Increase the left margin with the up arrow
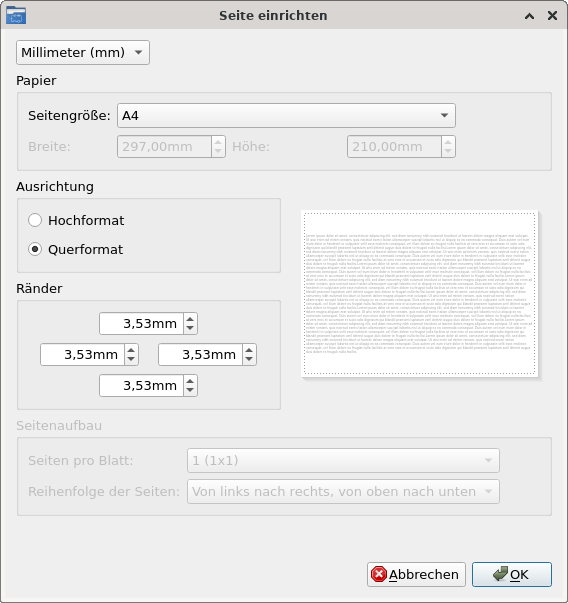This screenshot has width=568, height=603. click(x=131, y=350)
